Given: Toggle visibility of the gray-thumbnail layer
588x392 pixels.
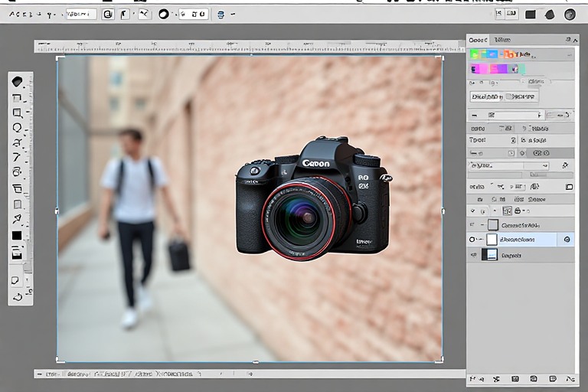Looking at the screenshot, I should [x=472, y=225].
